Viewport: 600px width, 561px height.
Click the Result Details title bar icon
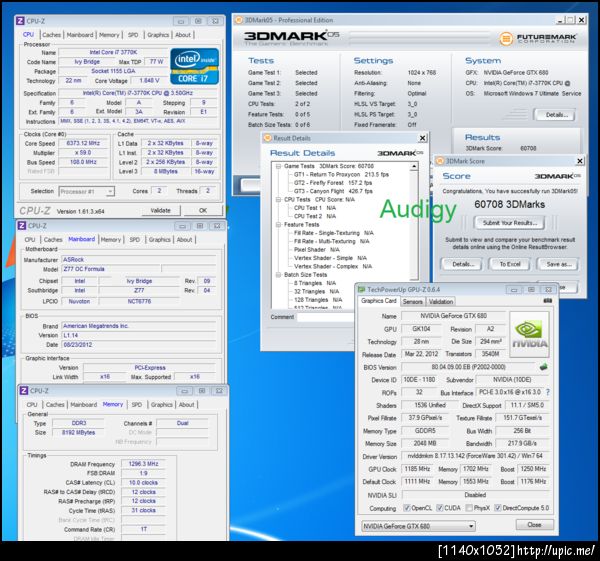267,138
